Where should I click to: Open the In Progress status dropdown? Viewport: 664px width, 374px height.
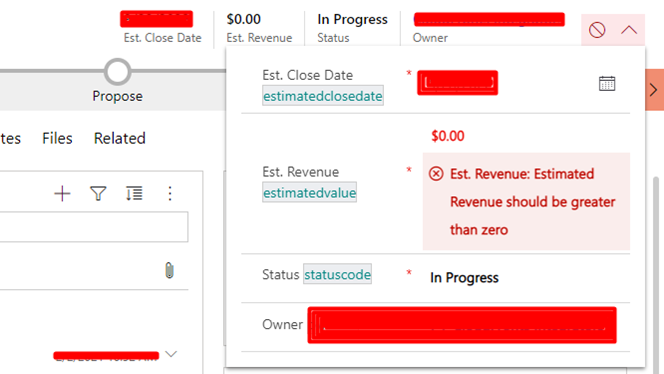464,277
